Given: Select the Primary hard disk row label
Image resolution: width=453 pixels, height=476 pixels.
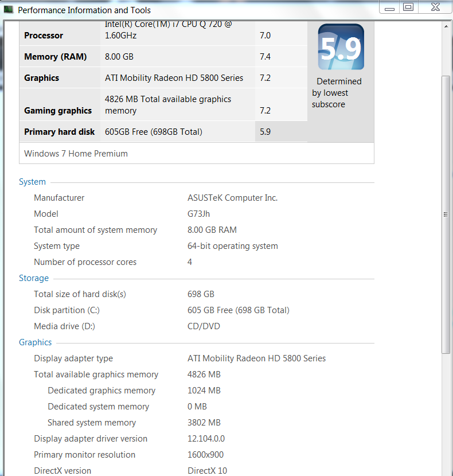Looking at the screenshot, I should point(60,132).
